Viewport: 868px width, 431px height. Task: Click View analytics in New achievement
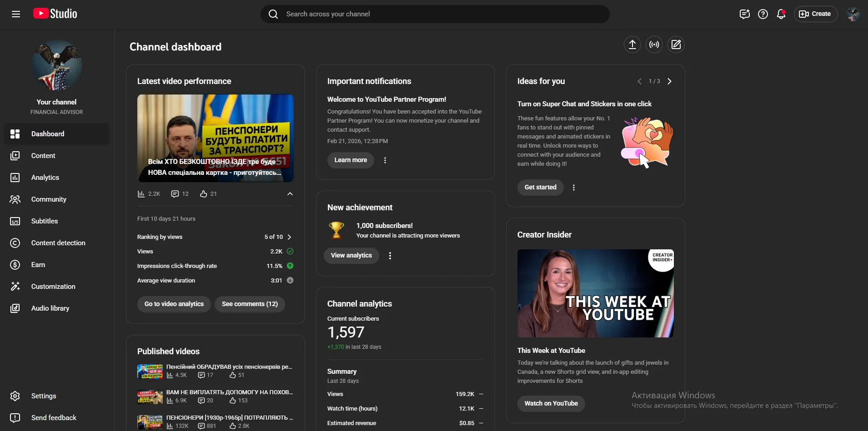(x=351, y=255)
